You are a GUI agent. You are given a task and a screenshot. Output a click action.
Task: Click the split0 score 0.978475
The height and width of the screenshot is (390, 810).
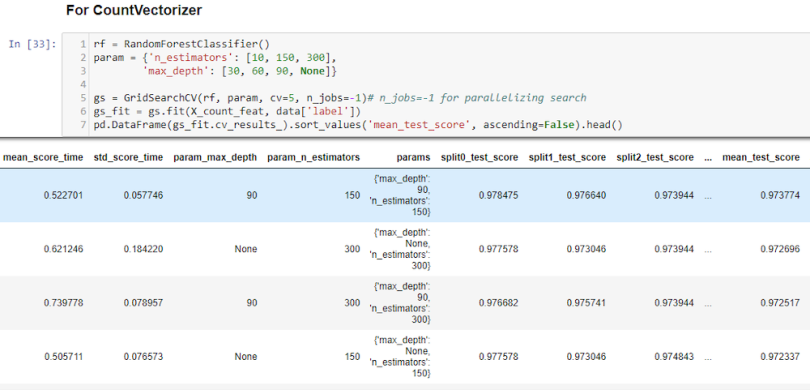click(x=499, y=195)
